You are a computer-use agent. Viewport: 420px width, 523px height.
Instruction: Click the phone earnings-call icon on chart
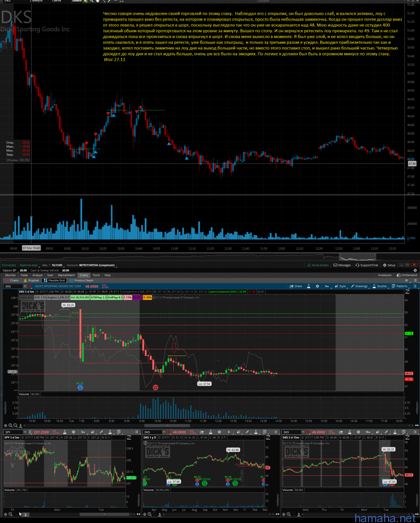[155, 387]
